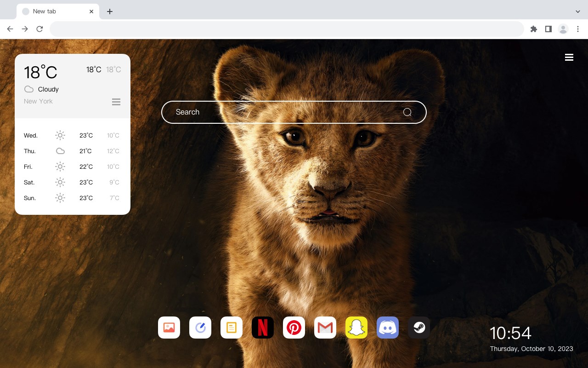This screenshot has width=588, height=368.
Task: Open the profile avatar menu
Action: coord(563,29)
